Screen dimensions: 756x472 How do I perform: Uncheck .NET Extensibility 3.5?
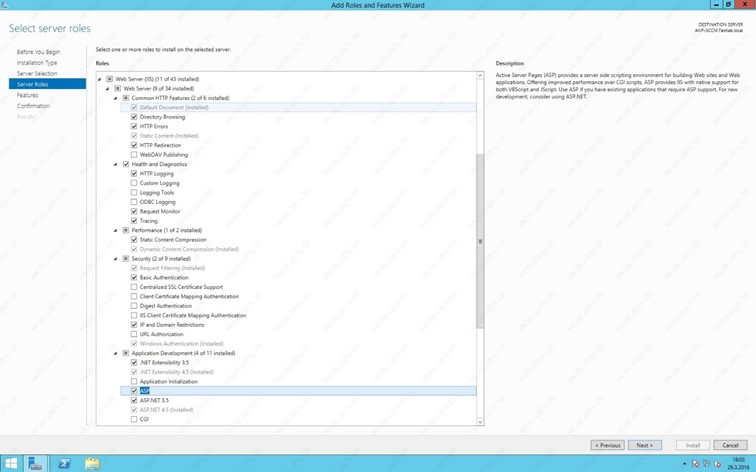click(x=134, y=363)
